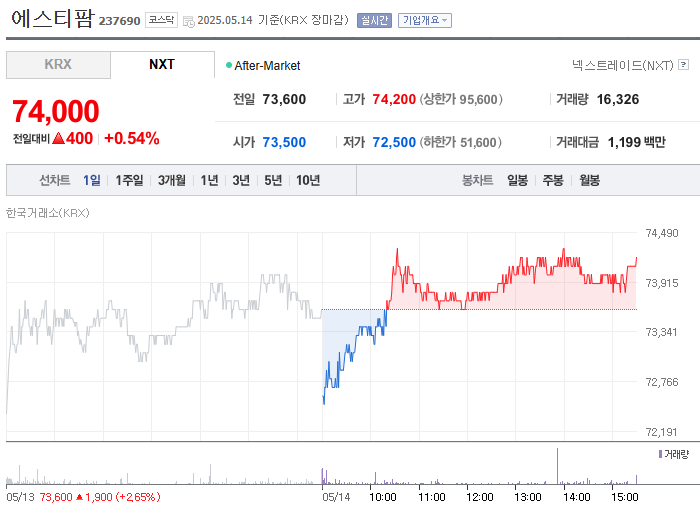The image size is (700, 511).
Task: Select the 1주일 line chart period
Action: pyautogui.click(x=129, y=180)
